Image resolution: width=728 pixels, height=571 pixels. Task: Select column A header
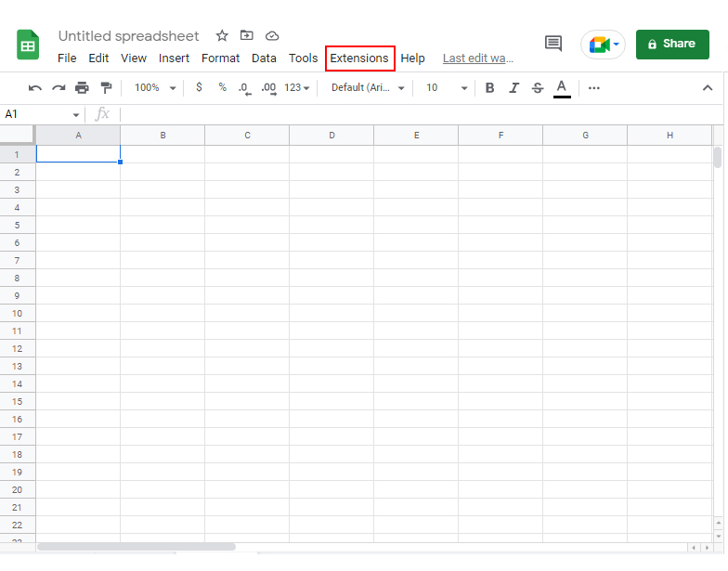pyautogui.click(x=78, y=136)
